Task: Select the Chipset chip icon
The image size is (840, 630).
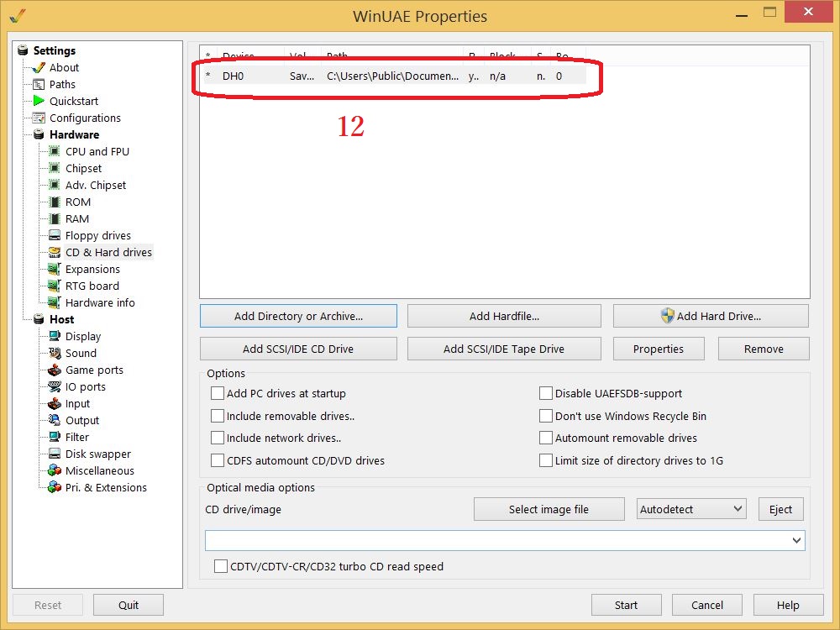Action: (x=54, y=168)
